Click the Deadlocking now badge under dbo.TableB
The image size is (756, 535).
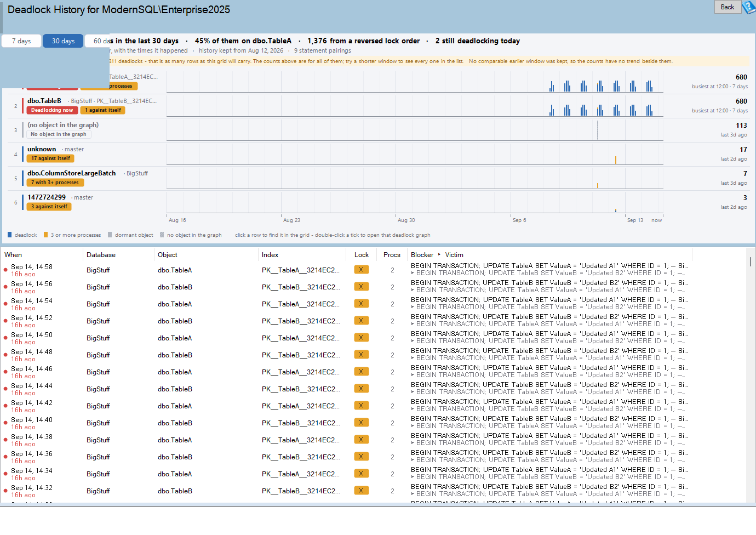pos(52,110)
